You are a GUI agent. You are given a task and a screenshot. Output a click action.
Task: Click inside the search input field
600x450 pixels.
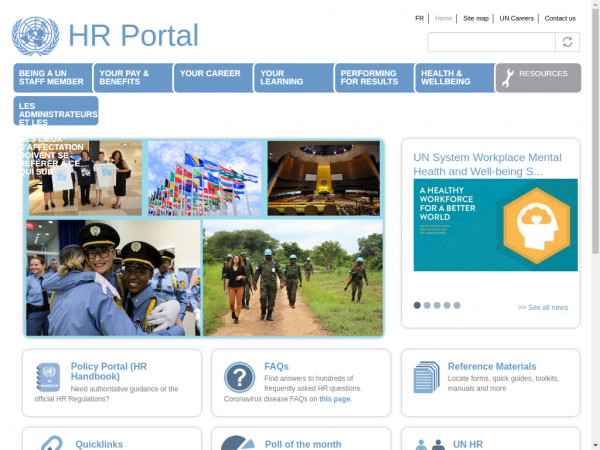coord(491,42)
